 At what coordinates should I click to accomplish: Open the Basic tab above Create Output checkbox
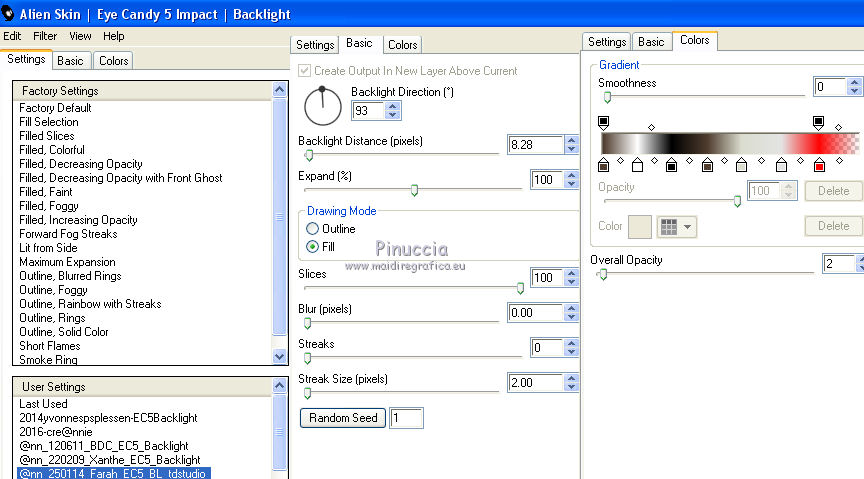pyautogui.click(x=359, y=43)
